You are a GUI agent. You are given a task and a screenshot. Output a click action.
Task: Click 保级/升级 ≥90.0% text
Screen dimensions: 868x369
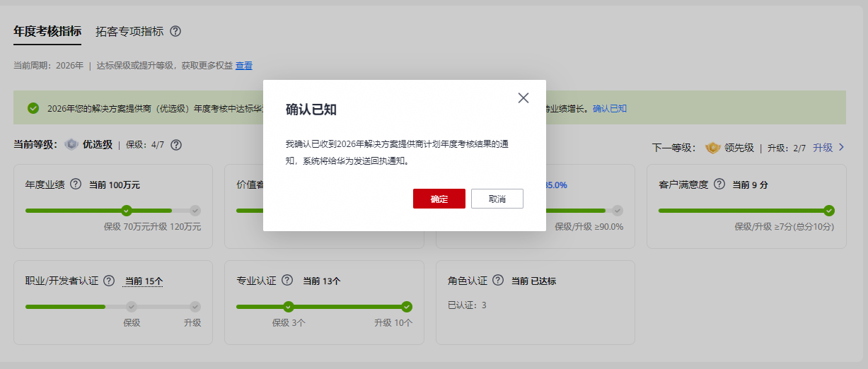click(589, 227)
